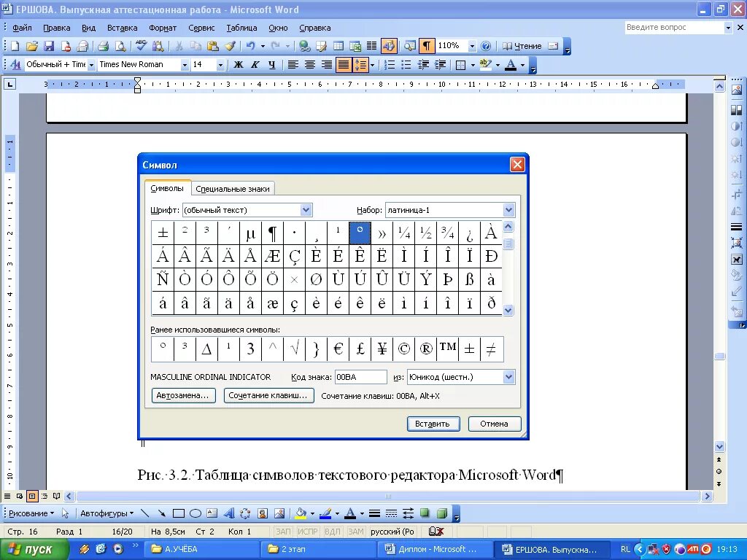Image resolution: width=747 pixels, height=560 pixels.
Task: Open a file with the Open folder icon
Action: pos(32,46)
